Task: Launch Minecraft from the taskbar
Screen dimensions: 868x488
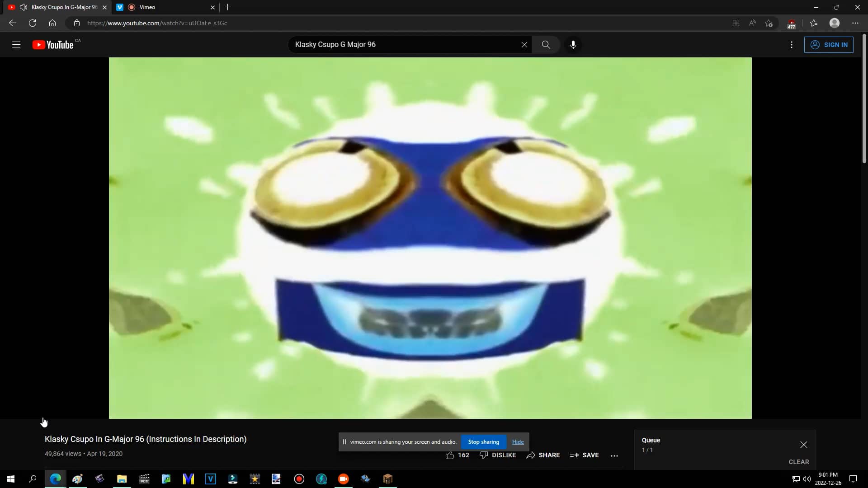Action: (x=388, y=479)
